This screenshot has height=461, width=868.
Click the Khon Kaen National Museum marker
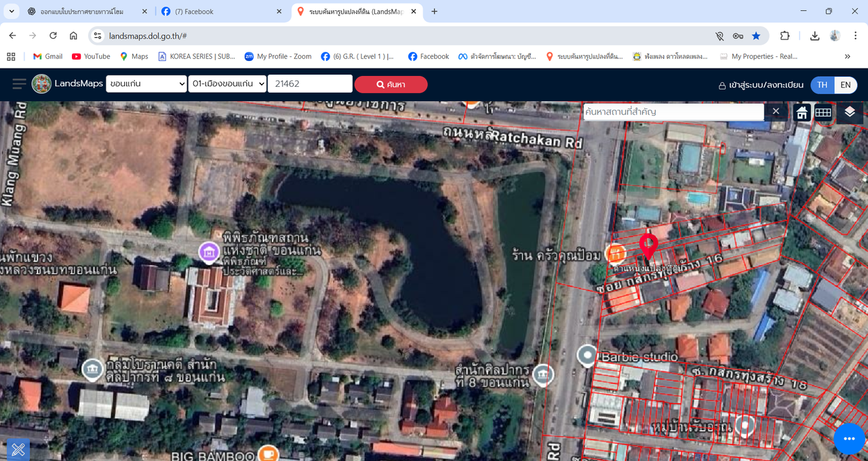(x=209, y=252)
